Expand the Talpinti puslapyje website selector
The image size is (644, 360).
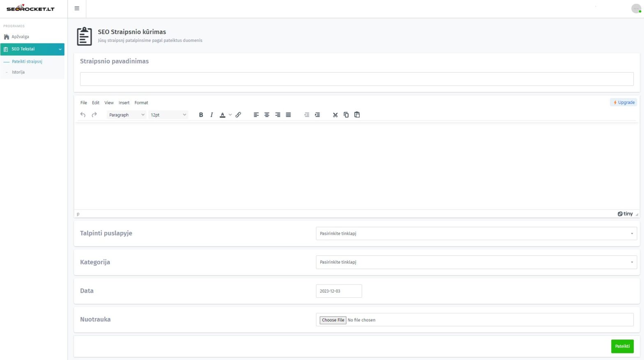click(476, 234)
